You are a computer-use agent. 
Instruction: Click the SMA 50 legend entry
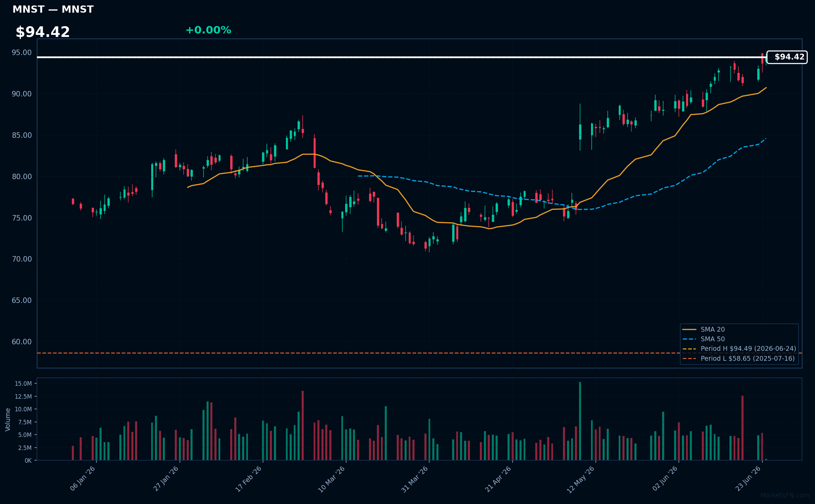704,339
